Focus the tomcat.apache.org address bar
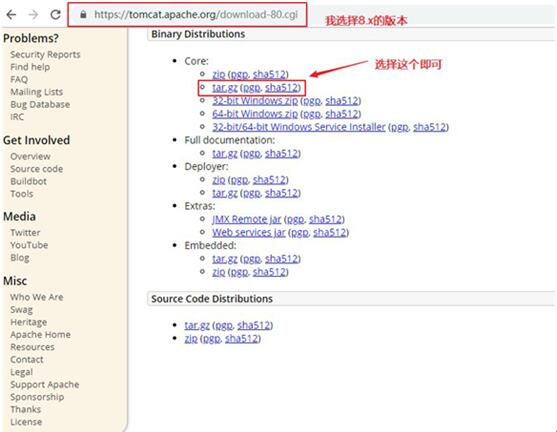Image resolution: width=557 pixels, height=432 pixels. 187,15
